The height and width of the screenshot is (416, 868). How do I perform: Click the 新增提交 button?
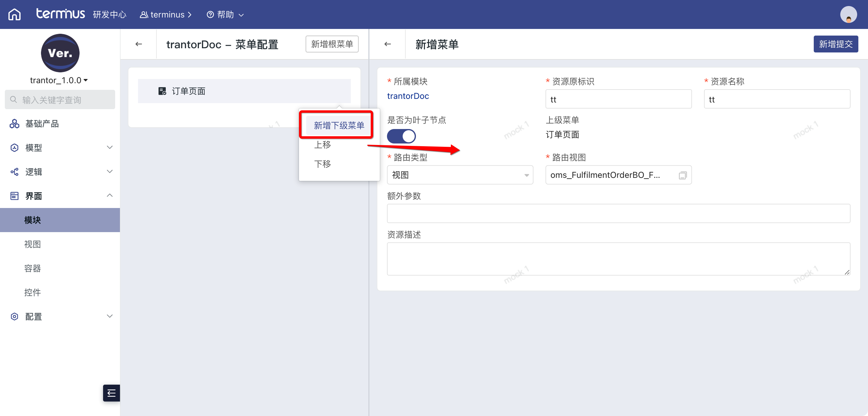(836, 44)
